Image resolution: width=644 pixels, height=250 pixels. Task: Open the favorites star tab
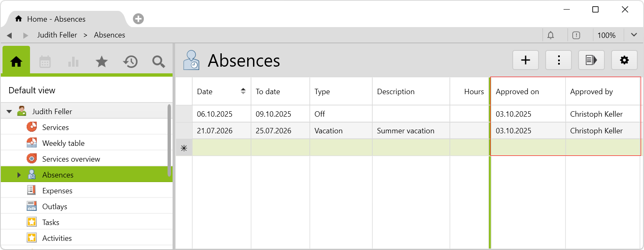[x=102, y=62]
